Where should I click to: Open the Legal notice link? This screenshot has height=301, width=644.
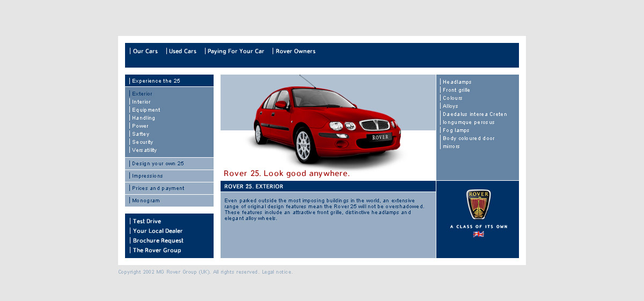[x=277, y=272]
